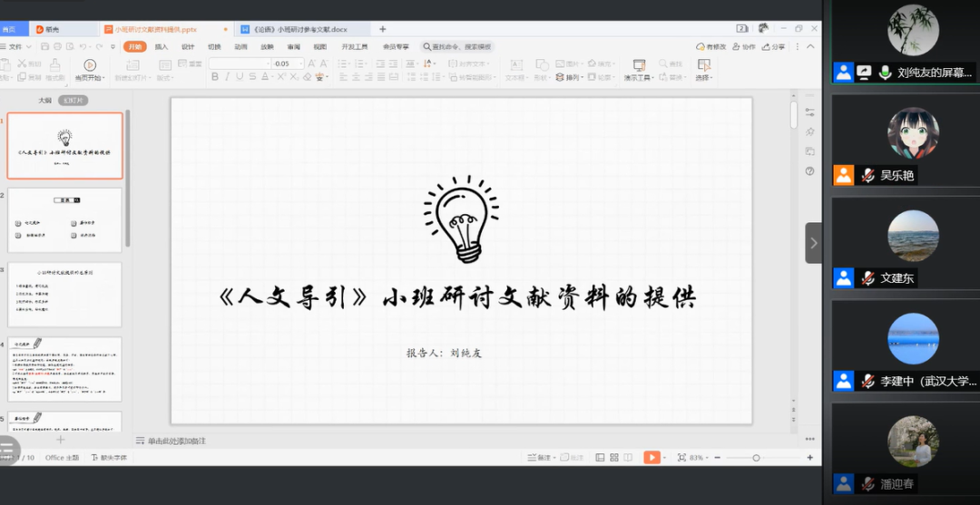Switch to slide sorter view icon
The image size is (980, 505).
click(x=614, y=458)
